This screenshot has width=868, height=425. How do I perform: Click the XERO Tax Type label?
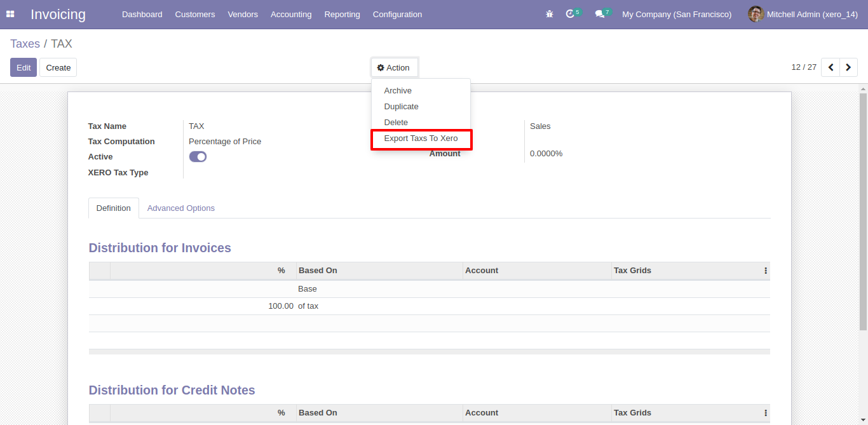[x=118, y=173]
